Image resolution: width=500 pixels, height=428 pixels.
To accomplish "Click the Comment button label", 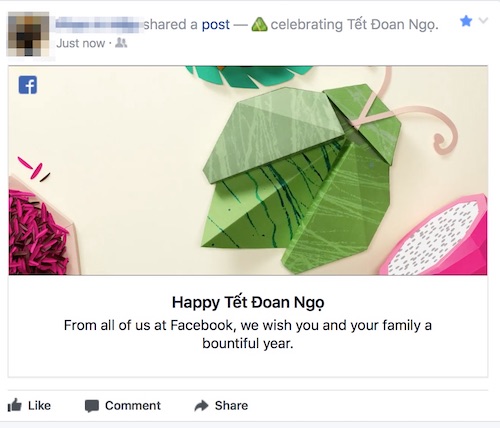I will coord(133,406).
